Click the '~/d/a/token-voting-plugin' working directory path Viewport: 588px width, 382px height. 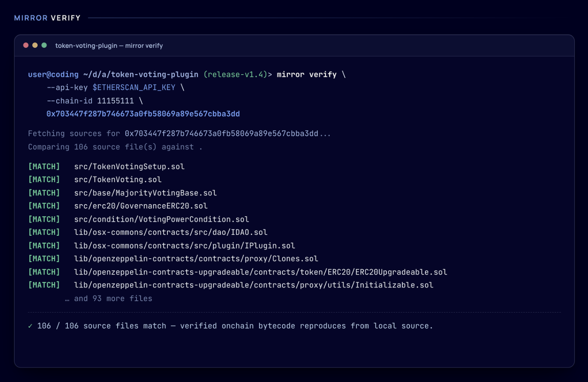[x=141, y=75]
